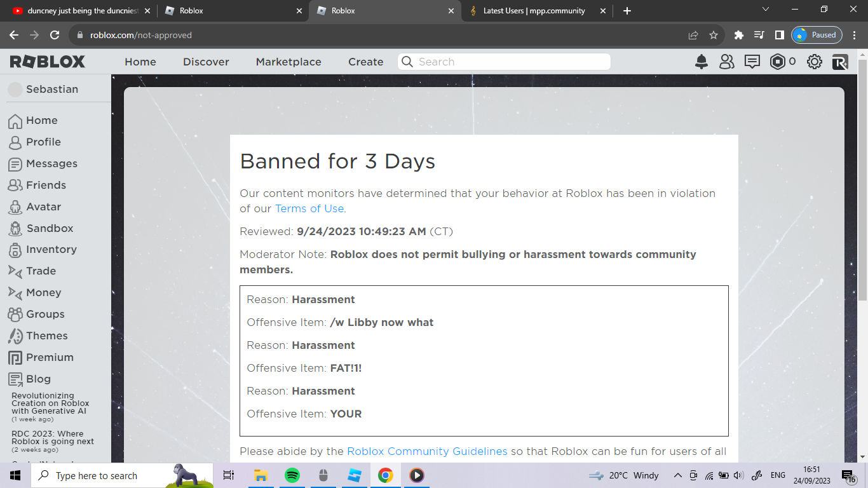Screen dimensions: 868x488
Task: Open the Roblox notifications bell icon
Action: point(702,62)
